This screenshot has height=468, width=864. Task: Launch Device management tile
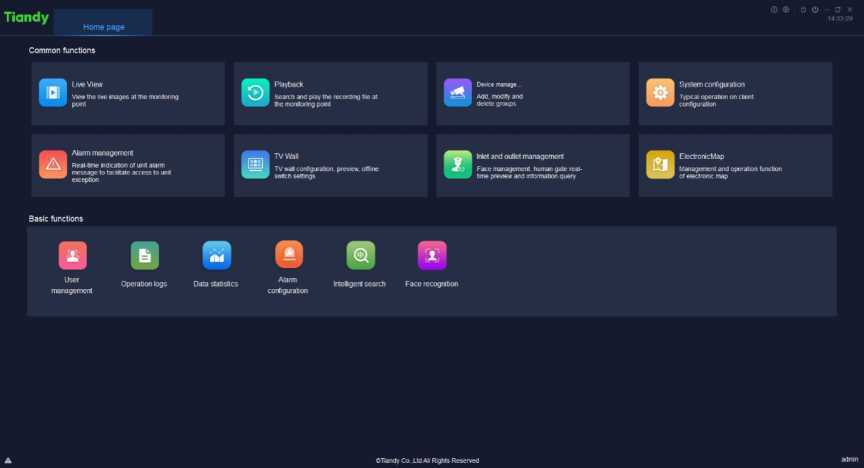pyautogui.click(x=457, y=93)
